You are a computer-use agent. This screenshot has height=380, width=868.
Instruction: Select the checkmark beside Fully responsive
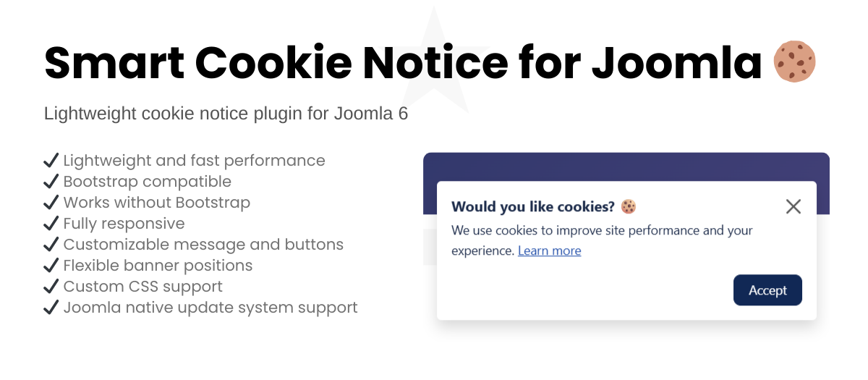coord(51,223)
